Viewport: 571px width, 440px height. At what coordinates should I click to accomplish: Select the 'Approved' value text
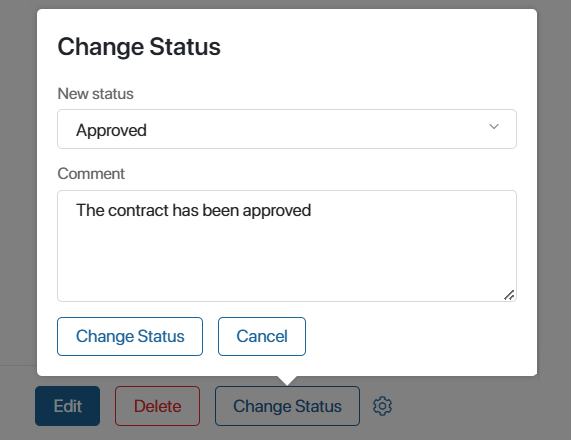pyautogui.click(x=111, y=130)
